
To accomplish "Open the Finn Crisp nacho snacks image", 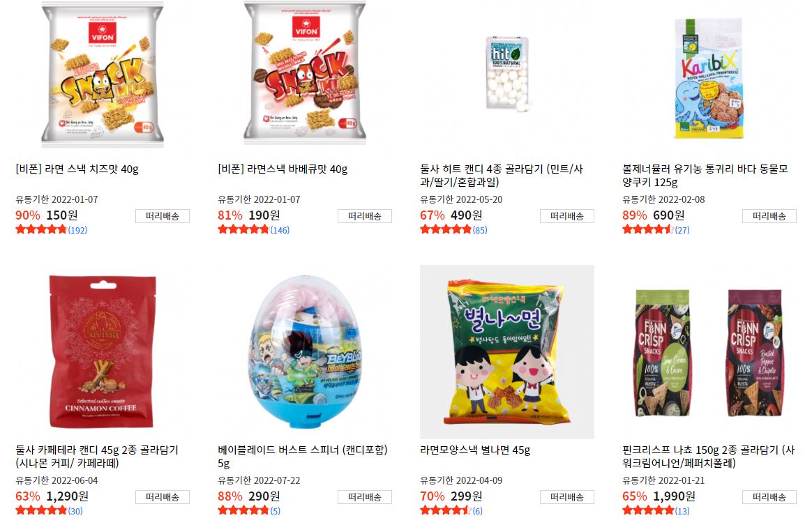I will (x=709, y=352).
